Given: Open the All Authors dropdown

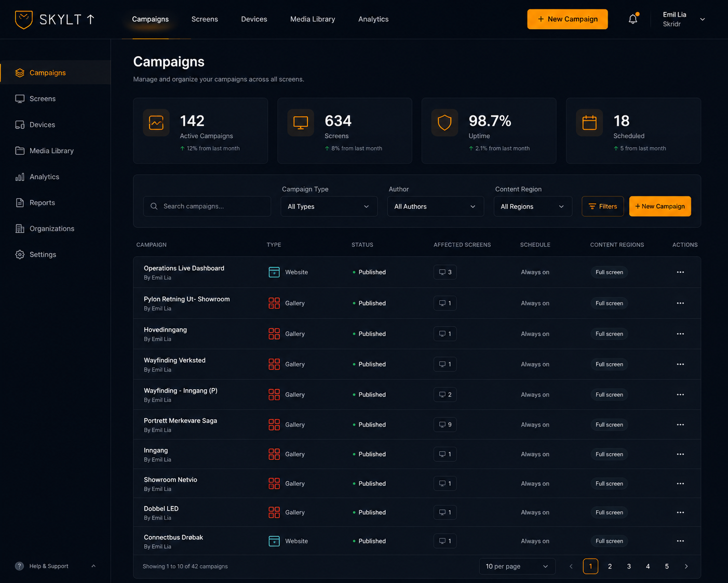Looking at the screenshot, I should point(435,206).
